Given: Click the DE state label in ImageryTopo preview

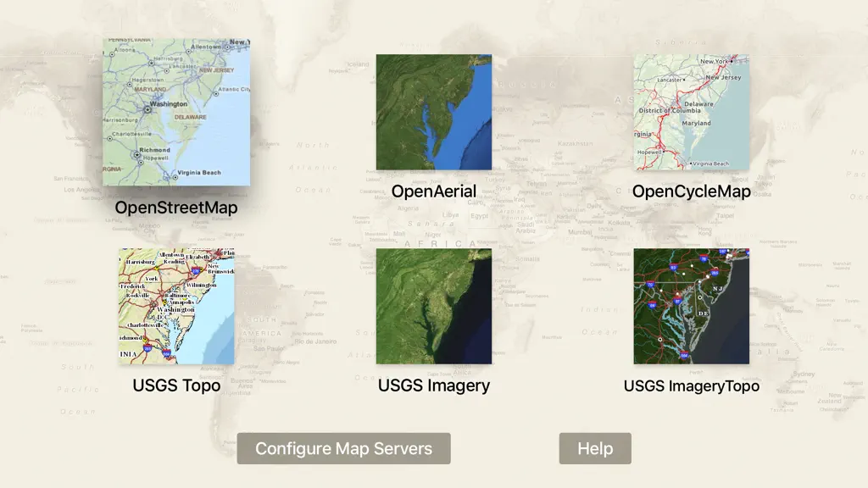Looking at the screenshot, I should [703, 313].
